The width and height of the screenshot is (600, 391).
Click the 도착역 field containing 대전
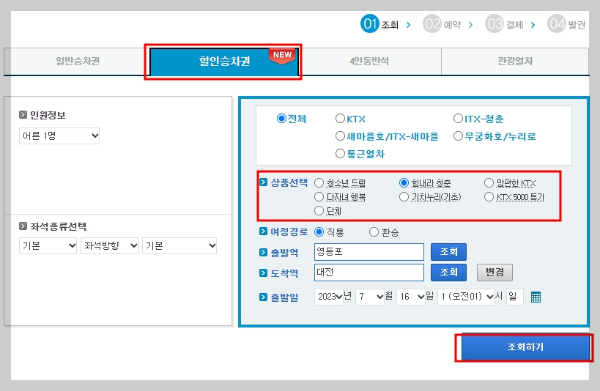[369, 272]
